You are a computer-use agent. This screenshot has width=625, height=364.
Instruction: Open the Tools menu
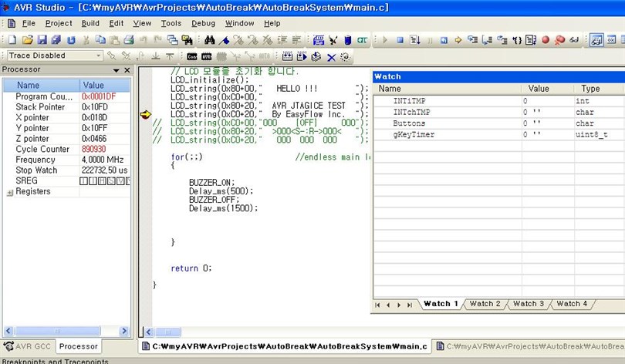click(x=171, y=23)
